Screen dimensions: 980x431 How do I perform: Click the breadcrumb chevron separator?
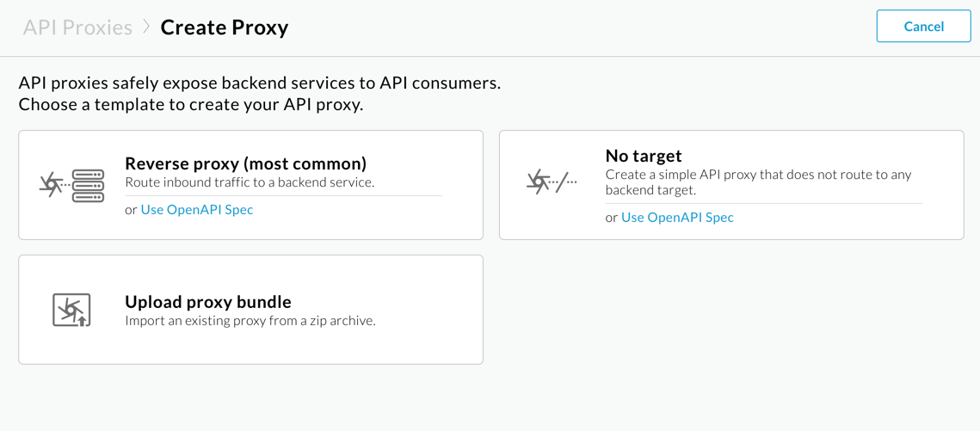tap(146, 27)
